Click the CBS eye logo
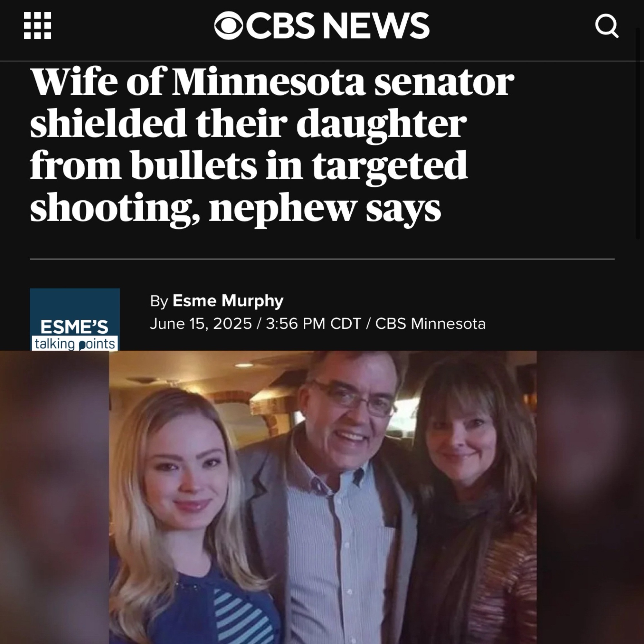This screenshot has height=644, width=644. pos(229,26)
